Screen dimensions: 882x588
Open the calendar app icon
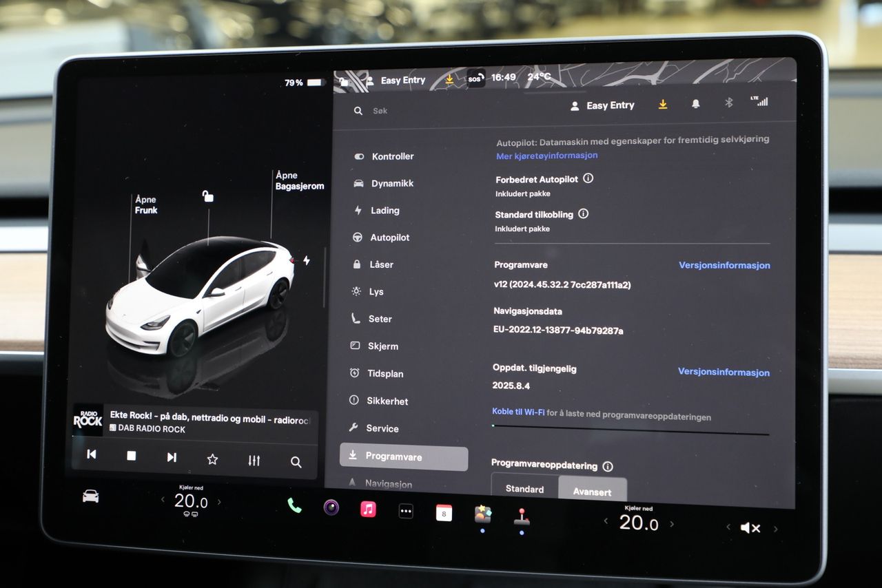click(x=444, y=512)
